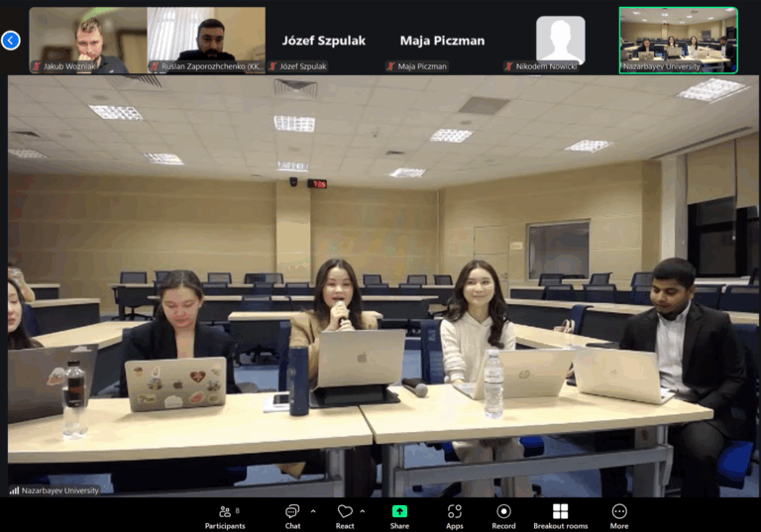Select Ruslan Zaporozhchenko's video thumbnail
761x532 pixels.
click(206, 36)
